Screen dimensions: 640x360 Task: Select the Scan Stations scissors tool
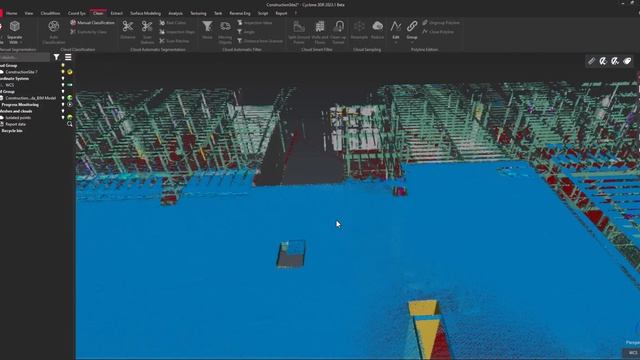point(147,32)
